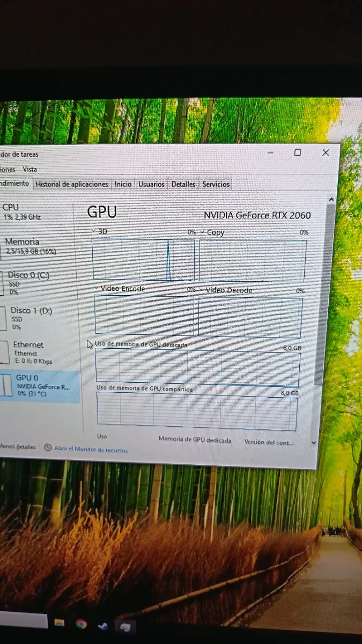Click the Video Encode usage graph
362x644 pixels.
144,315
